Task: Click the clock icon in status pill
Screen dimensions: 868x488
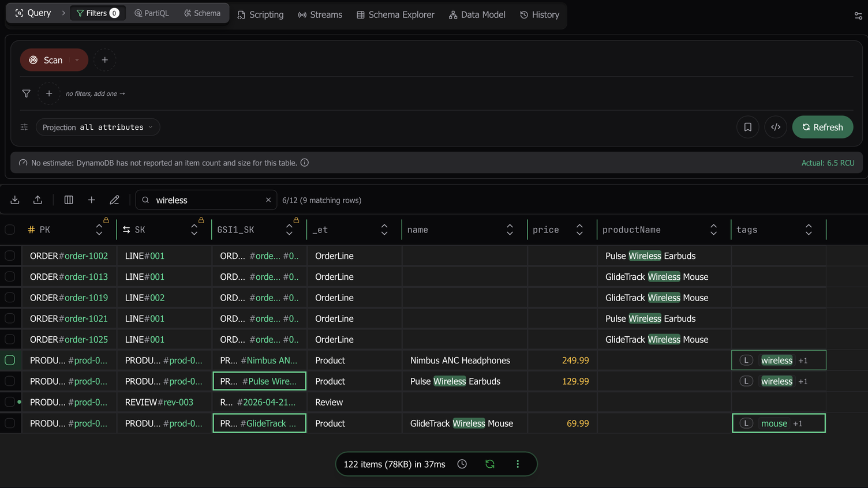Action: click(462, 464)
